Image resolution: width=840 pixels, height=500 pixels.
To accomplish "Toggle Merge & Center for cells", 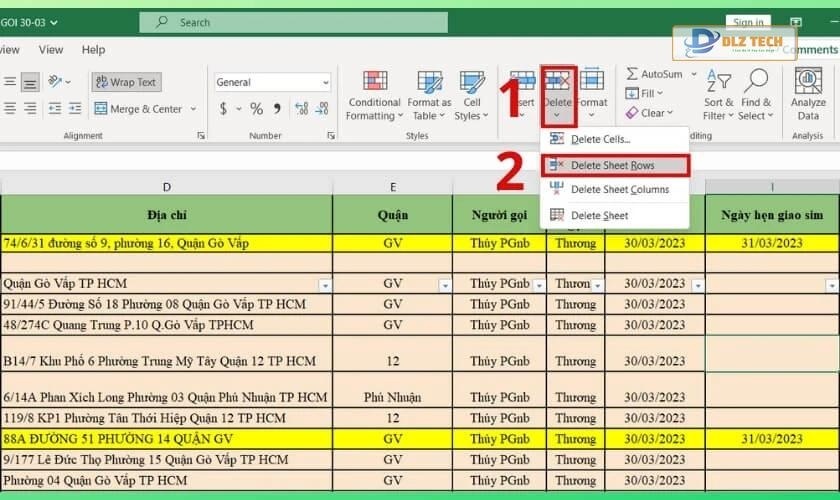I will click(139, 109).
